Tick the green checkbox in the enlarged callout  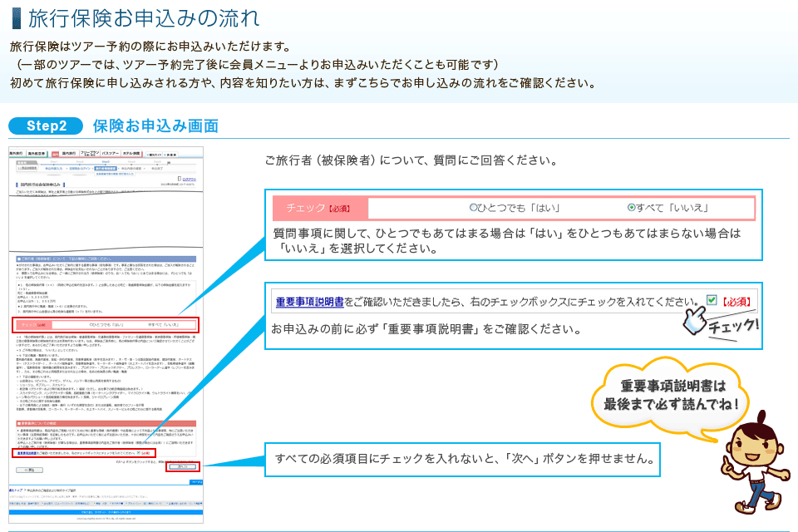(x=711, y=300)
